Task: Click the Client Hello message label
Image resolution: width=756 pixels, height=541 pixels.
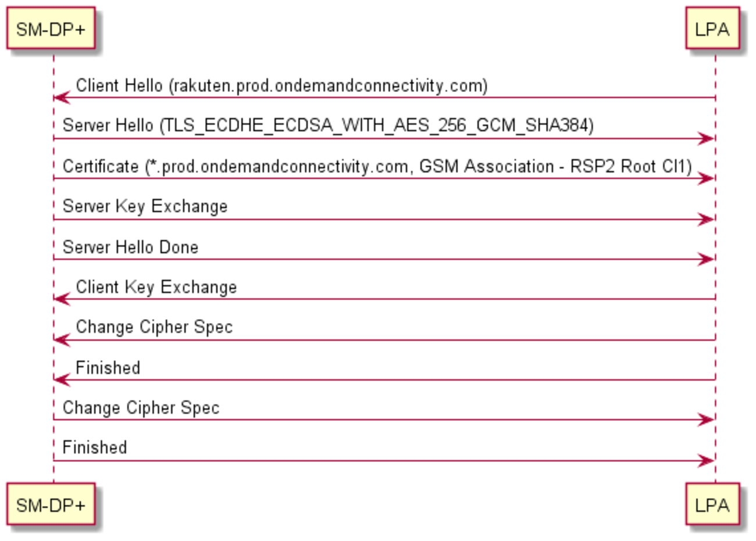Action: click(x=281, y=86)
